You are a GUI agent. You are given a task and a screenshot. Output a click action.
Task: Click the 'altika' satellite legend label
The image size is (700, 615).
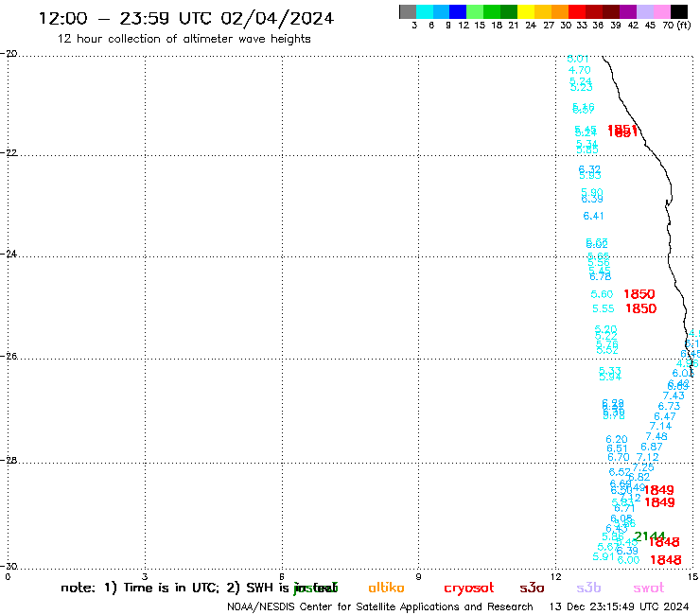[x=386, y=588]
